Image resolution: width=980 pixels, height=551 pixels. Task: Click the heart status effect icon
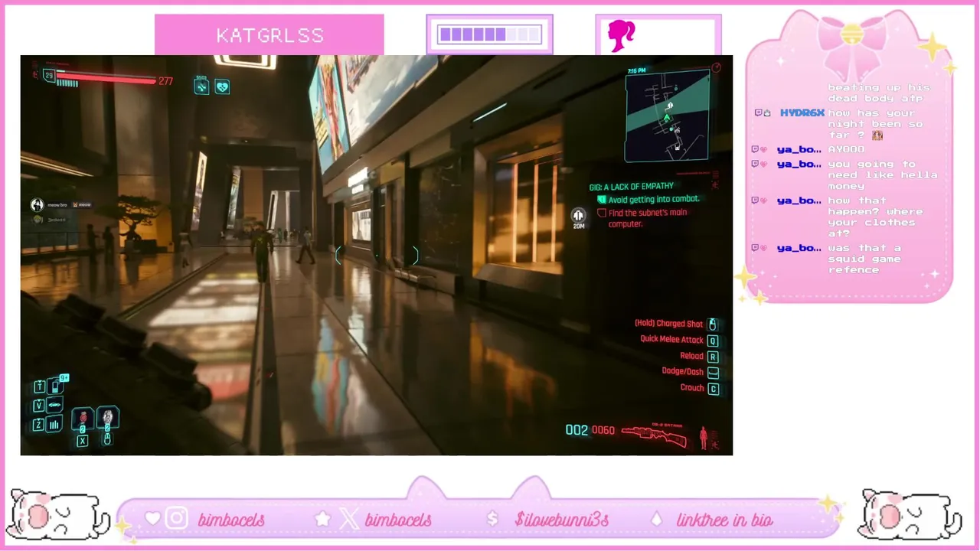click(x=221, y=87)
